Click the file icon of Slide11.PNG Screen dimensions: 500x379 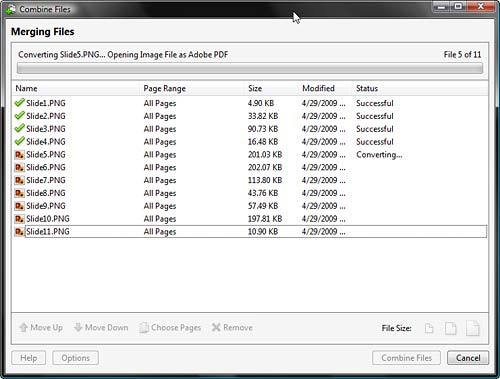click(20, 232)
